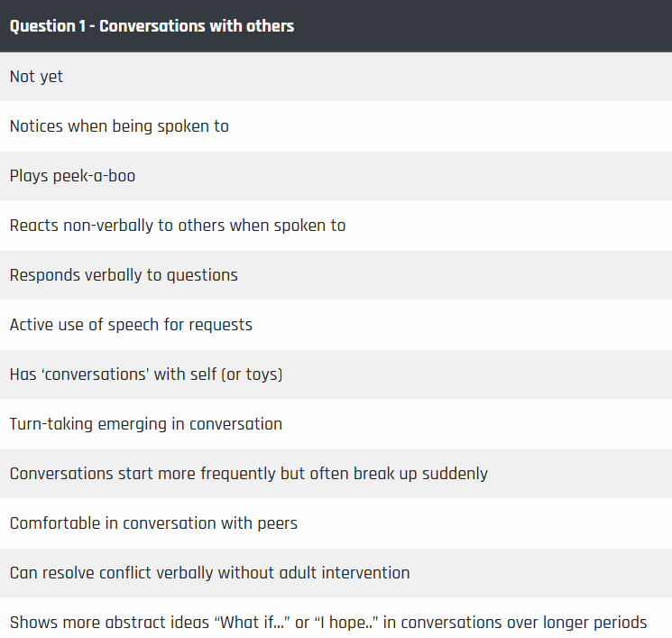This screenshot has height=638, width=672.
Task: Select 'Can resolve conflict verbally' option
Action: pos(336,573)
